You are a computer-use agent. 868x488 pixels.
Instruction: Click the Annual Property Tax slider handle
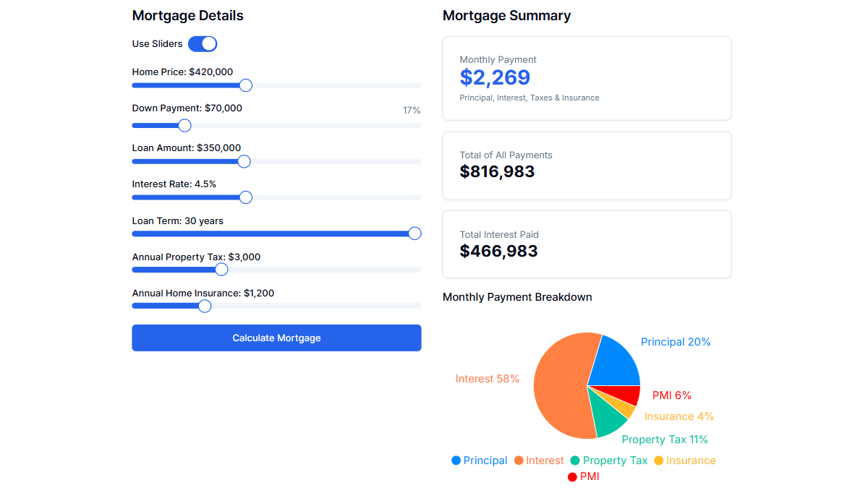(x=221, y=269)
